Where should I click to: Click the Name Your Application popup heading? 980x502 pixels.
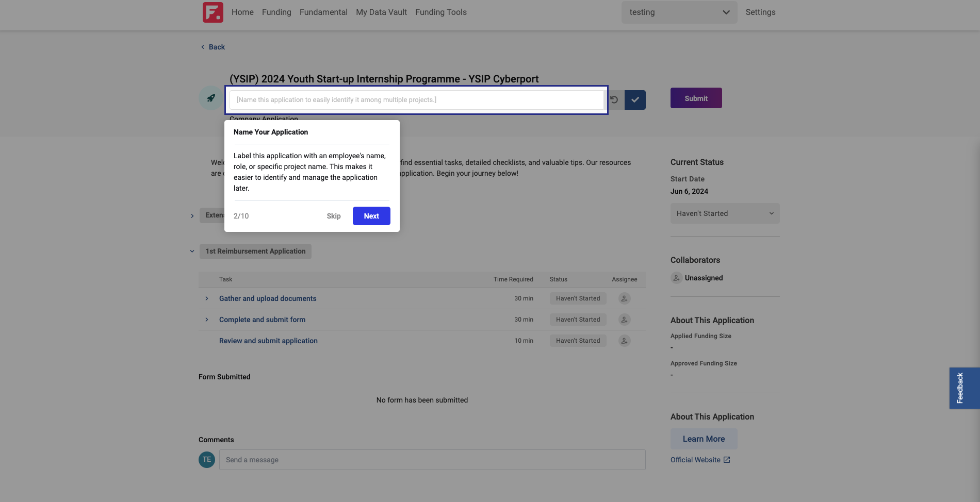tap(271, 132)
